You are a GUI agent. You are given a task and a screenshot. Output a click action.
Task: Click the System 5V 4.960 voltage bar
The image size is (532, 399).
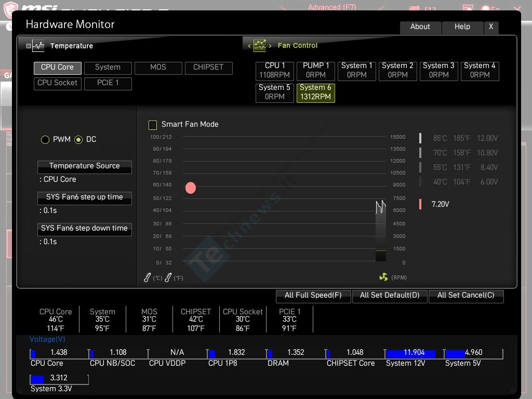473,353
